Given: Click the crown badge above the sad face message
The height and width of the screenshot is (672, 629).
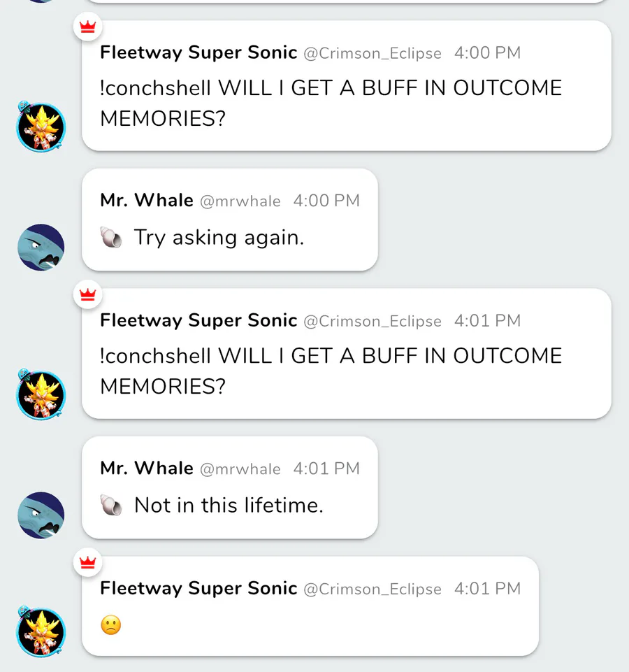Looking at the screenshot, I should click(x=88, y=563).
